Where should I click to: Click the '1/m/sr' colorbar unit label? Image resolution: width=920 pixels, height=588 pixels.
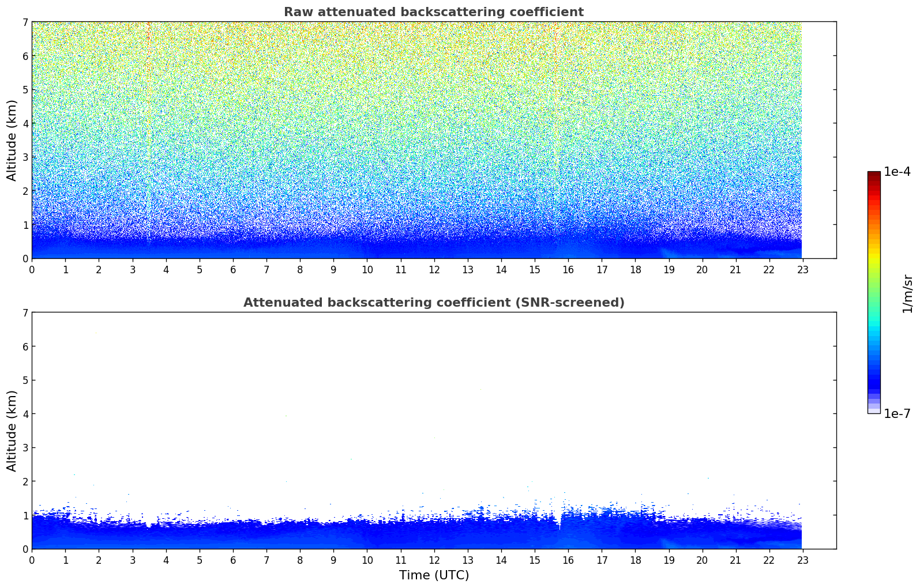pos(908,293)
